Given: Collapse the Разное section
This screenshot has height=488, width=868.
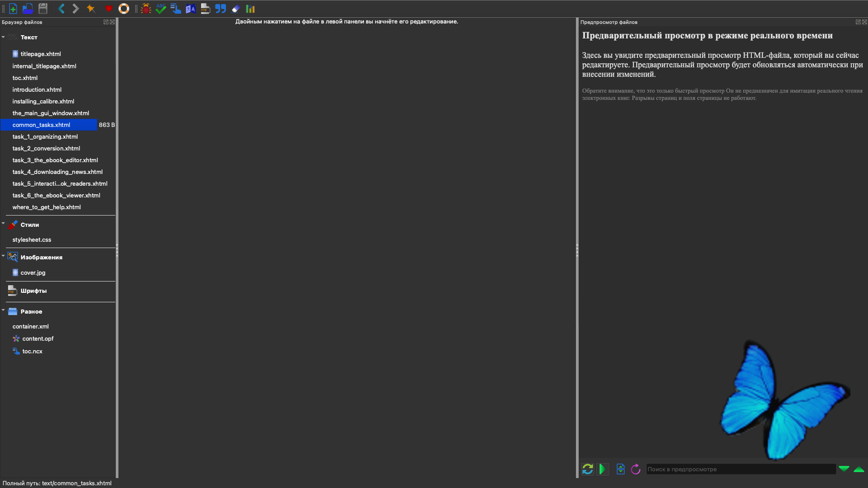Looking at the screenshot, I should click(x=3, y=310).
